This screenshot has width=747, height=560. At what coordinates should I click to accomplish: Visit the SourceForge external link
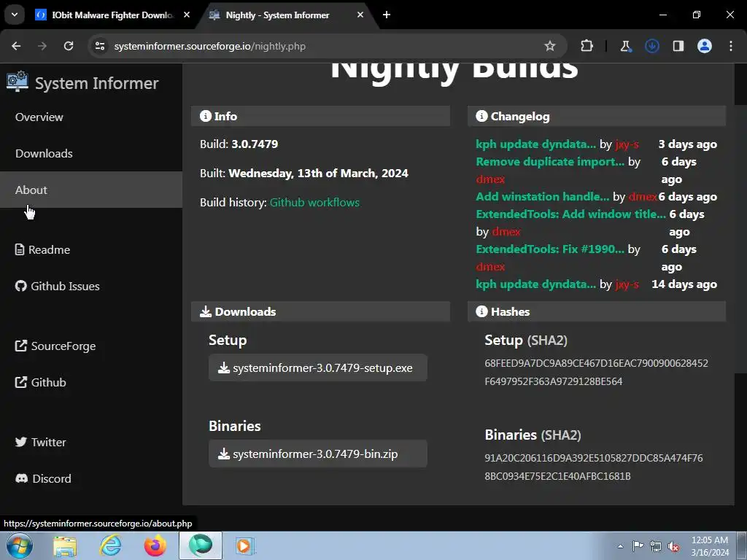55,346
